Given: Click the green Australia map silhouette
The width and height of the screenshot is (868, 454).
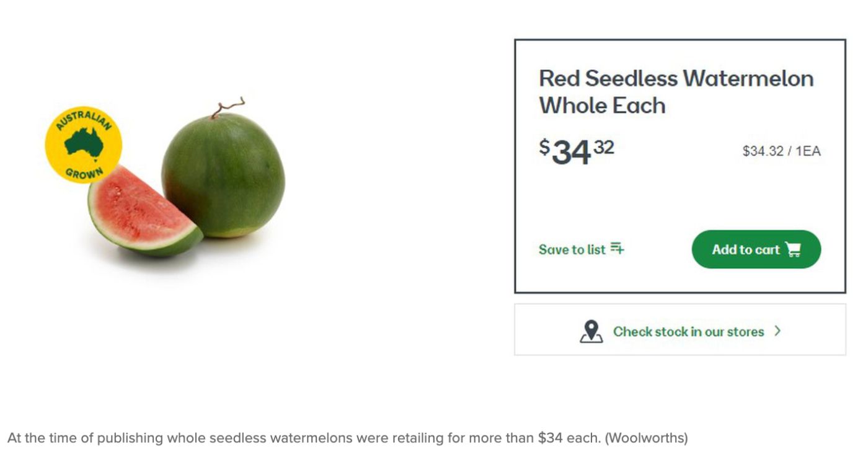Looking at the screenshot, I should click(84, 143).
